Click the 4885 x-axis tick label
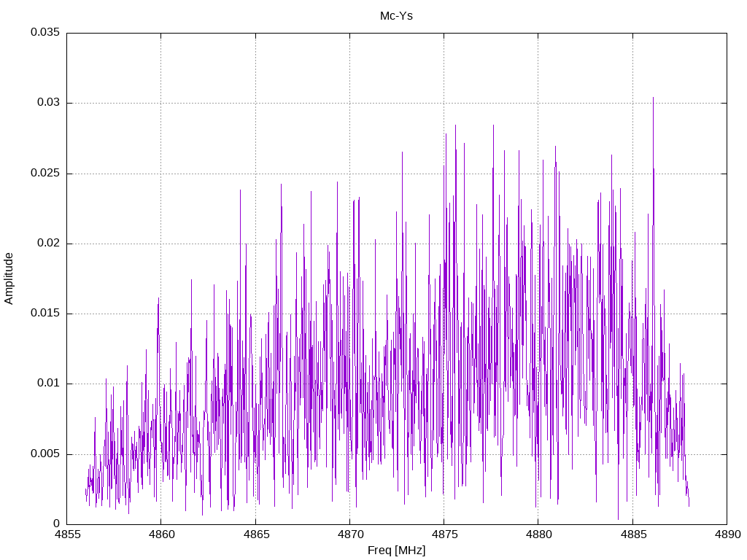Viewport: 747px width, 560px height. [x=633, y=534]
